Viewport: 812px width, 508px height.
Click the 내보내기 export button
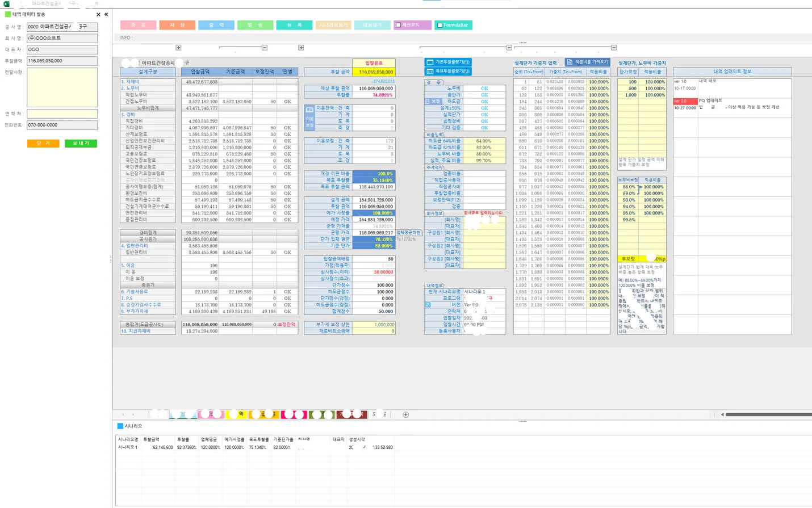[372, 25]
